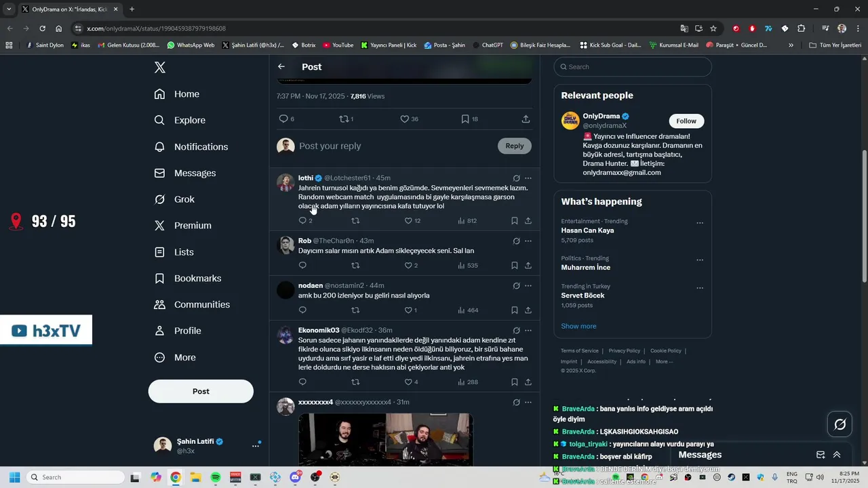Open Bookmarks in the sidebar
The width and height of the screenshot is (868, 488).
[188, 278]
